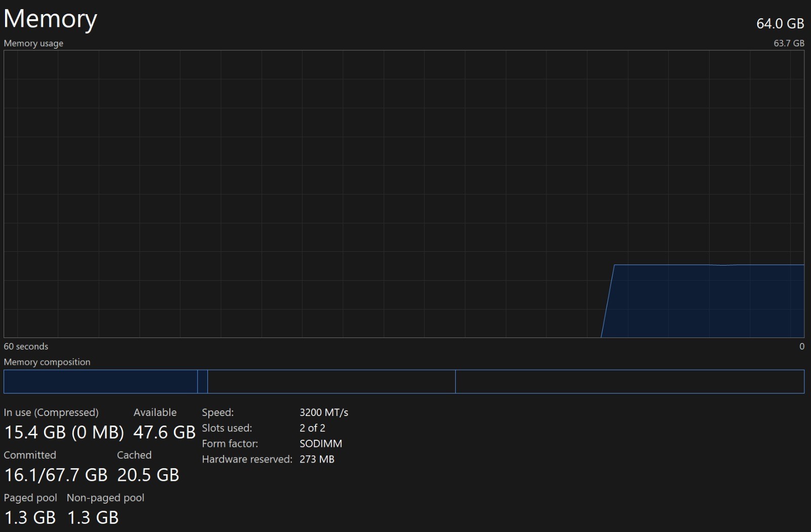Click the Available label
This screenshot has width=811, height=532.
pos(155,412)
